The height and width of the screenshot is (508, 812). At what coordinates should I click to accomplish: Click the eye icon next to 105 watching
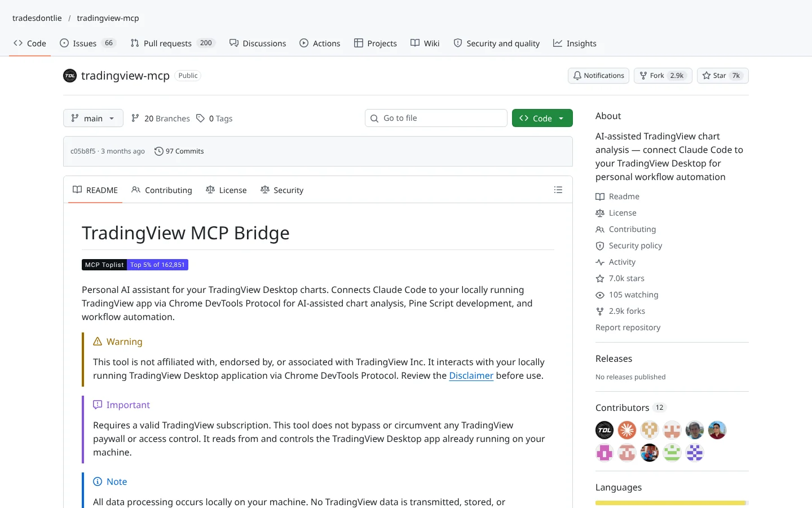tap(600, 295)
